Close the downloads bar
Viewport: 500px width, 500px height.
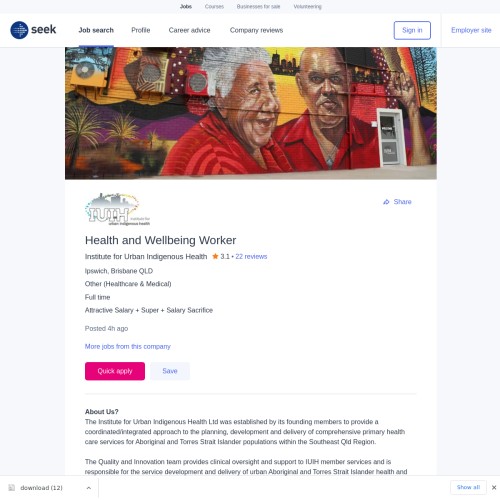click(x=494, y=487)
